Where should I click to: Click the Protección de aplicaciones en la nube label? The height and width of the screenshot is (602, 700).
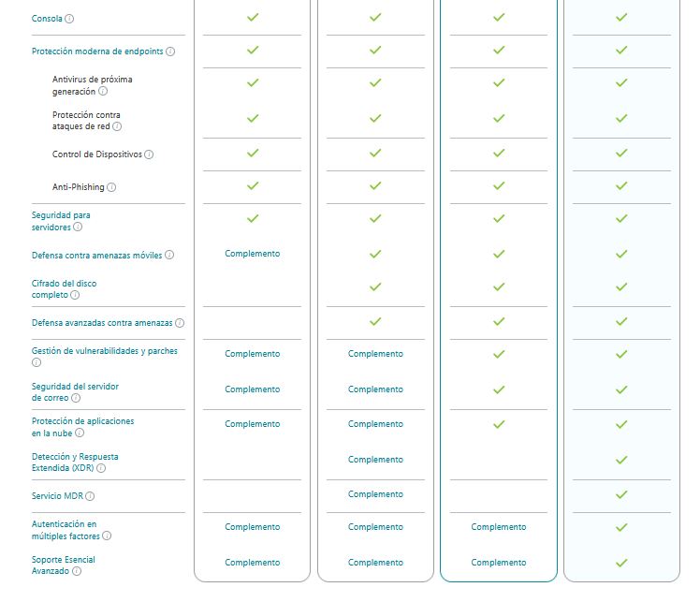coord(82,421)
